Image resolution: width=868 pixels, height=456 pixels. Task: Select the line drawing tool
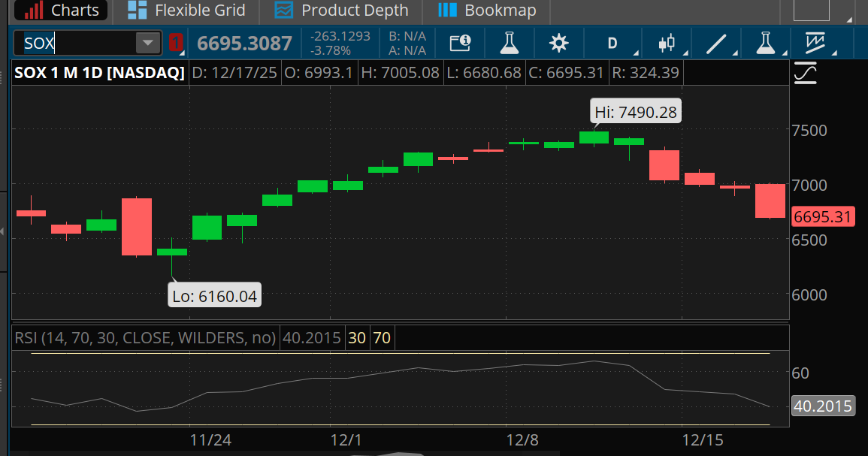point(716,43)
